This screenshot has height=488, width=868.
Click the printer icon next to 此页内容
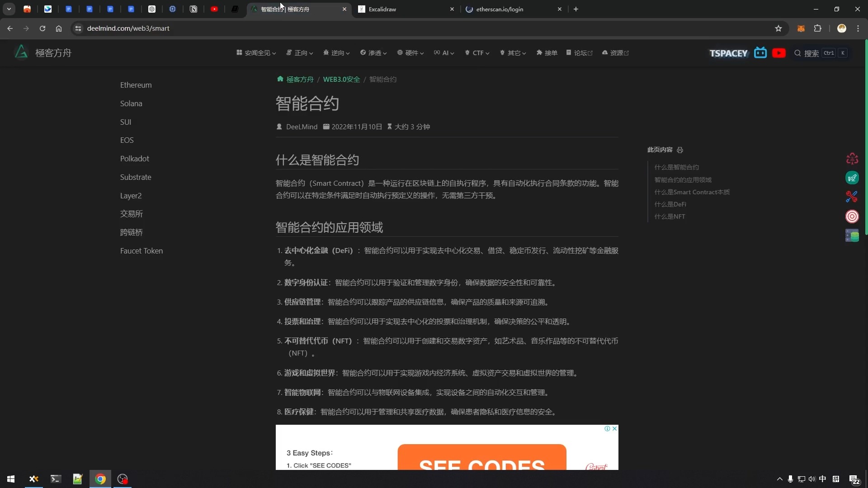tap(680, 150)
